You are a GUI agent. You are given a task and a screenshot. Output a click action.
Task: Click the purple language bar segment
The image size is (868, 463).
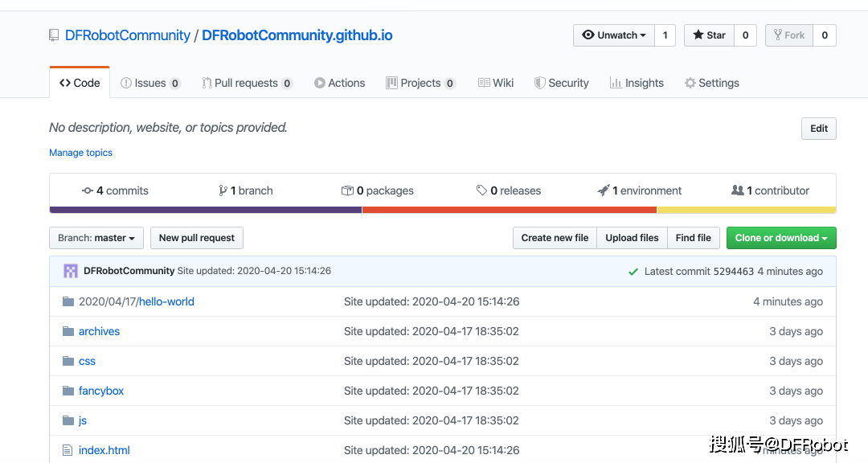click(206, 210)
